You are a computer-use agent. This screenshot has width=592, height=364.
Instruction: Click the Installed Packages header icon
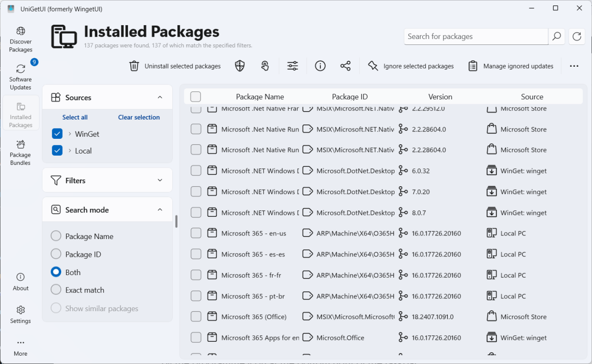point(64,37)
